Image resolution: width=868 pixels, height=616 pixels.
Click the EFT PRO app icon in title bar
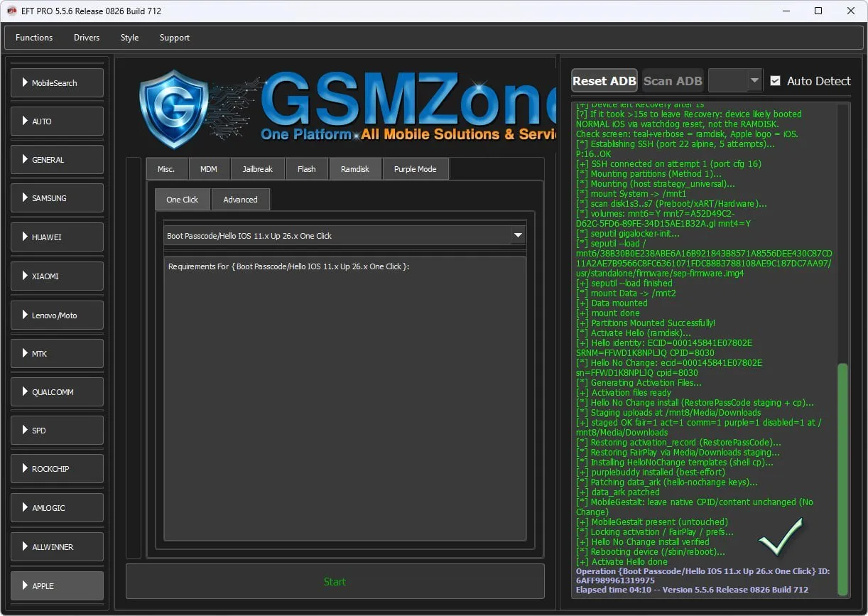[12, 11]
